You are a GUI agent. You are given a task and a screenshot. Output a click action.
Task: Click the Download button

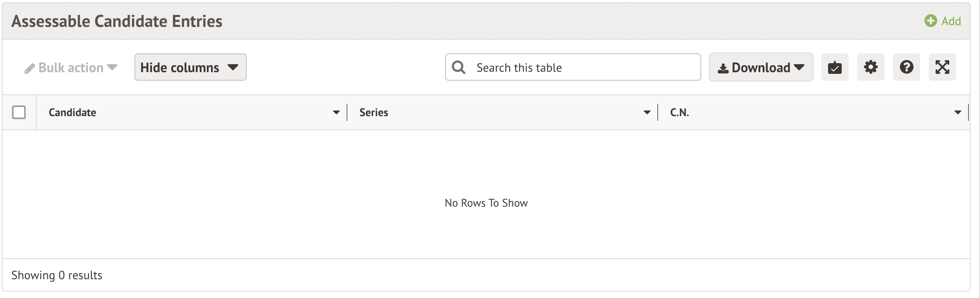pos(755,67)
